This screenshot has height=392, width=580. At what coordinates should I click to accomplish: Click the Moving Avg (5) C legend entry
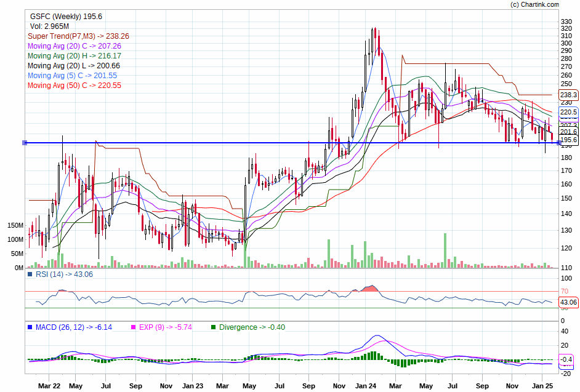tap(73, 76)
